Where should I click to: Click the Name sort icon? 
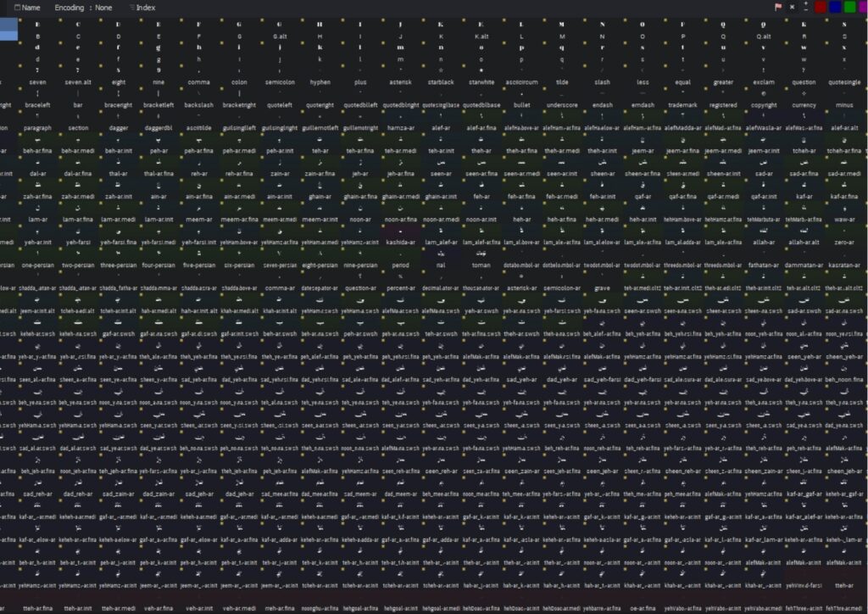[17, 7]
